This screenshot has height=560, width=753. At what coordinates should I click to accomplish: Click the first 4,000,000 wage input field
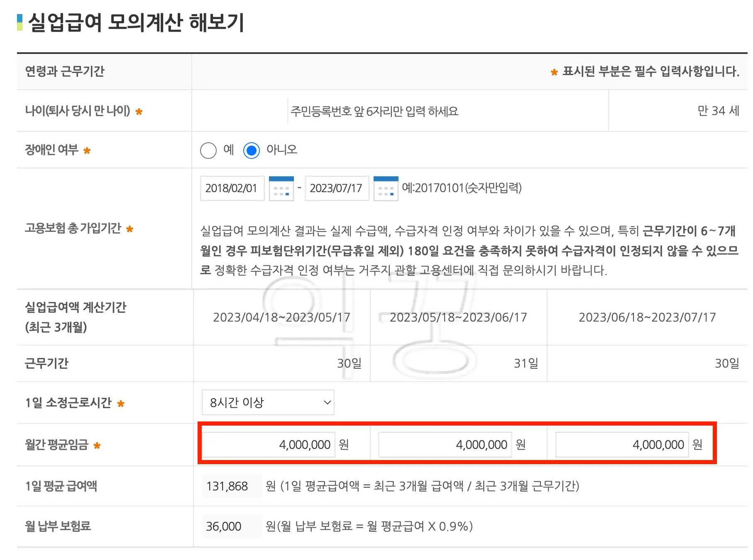(x=268, y=444)
